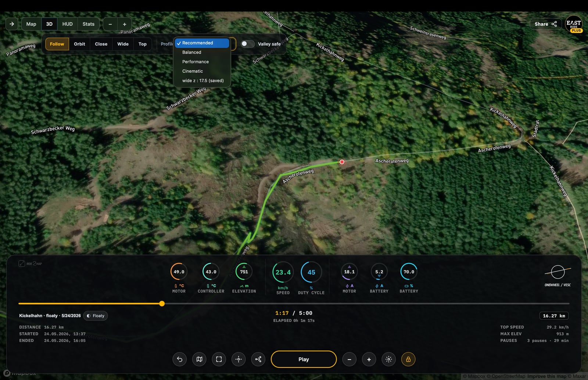588x380 pixels.
Task: Click the map style icon
Action: (199, 359)
